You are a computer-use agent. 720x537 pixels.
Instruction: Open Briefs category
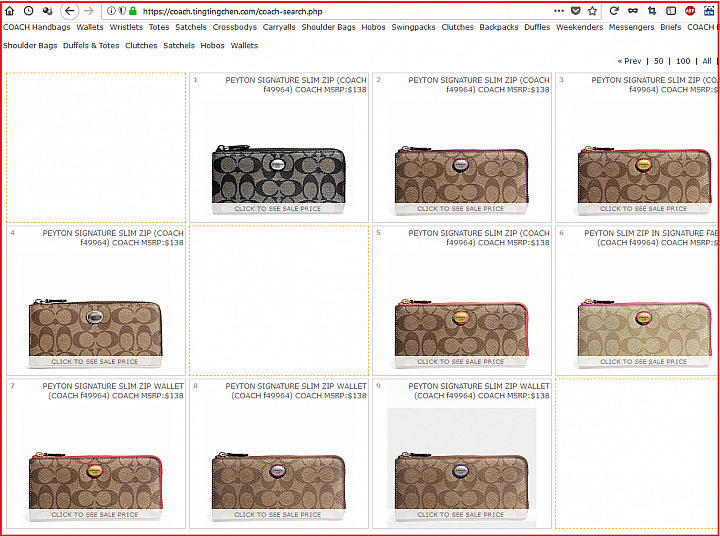(x=671, y=27)
